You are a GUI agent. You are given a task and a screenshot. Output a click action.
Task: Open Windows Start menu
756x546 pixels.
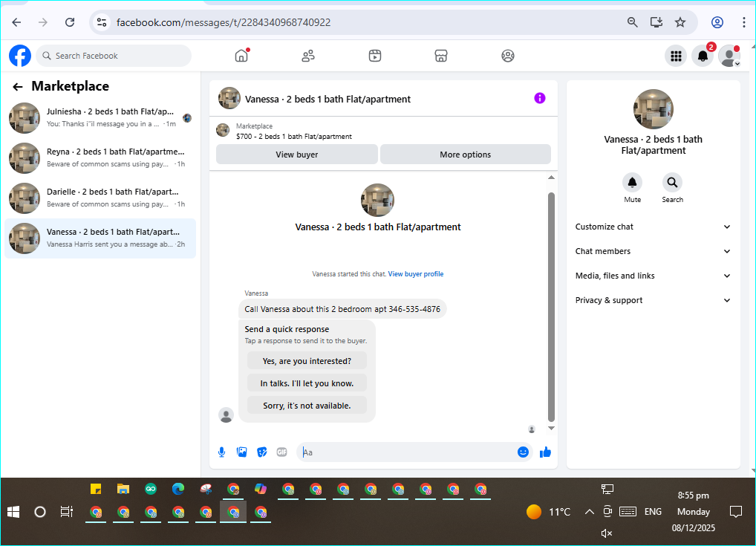[13, 512]
